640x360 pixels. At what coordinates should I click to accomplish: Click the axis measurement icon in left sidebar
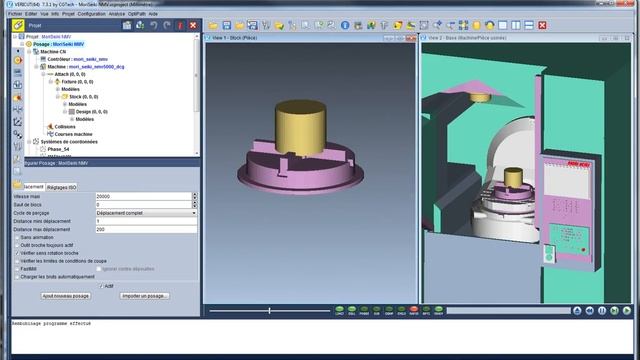pyautogui.click(x=18, y=122)
